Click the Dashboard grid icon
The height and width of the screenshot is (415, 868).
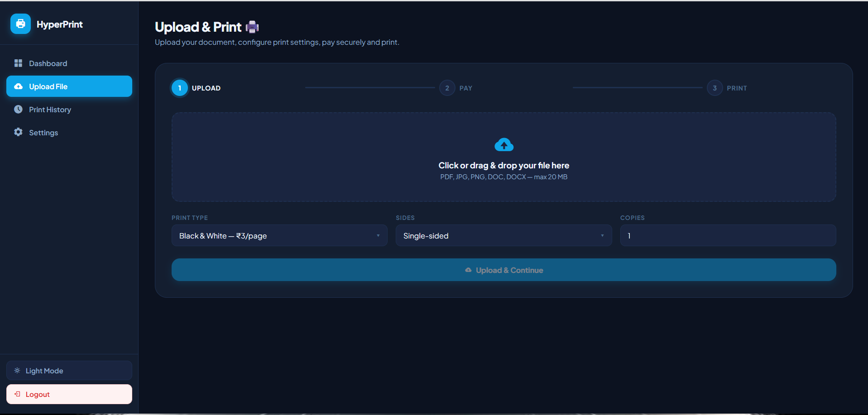tap(18, 63)
